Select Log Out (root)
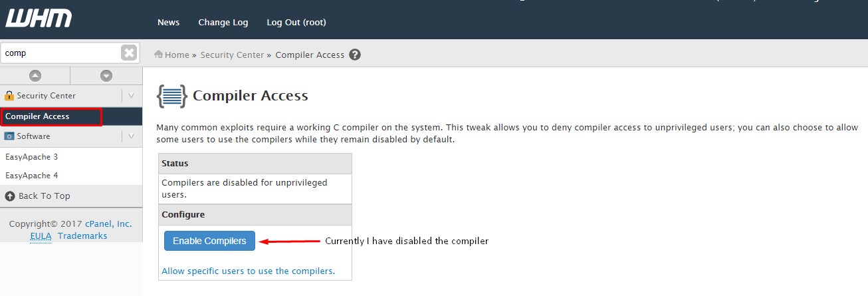 pyautogui.click(x=296, y=22)
